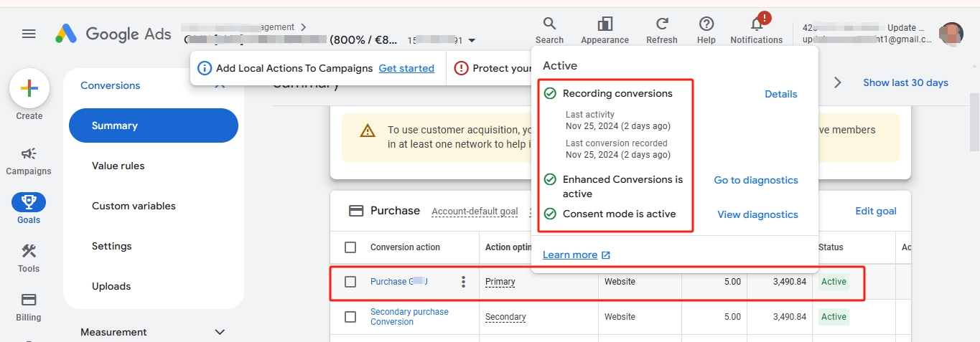Click the Learn more link
The height and width of the screenshot is (342, 980).
570,255
